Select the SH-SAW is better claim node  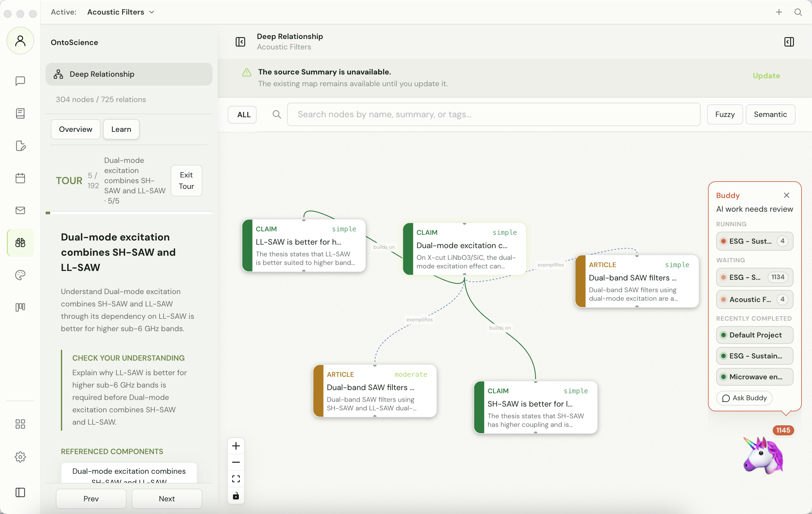click(x=535, y=407)
